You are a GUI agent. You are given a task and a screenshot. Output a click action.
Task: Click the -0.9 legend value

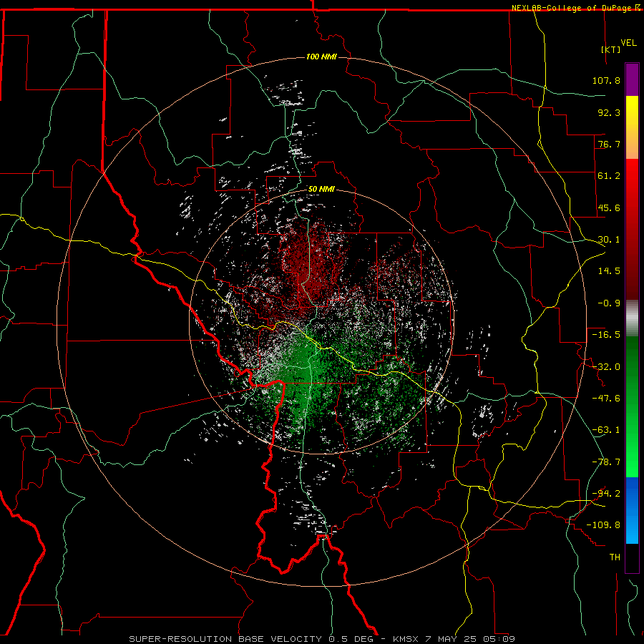tap(609, 303)
